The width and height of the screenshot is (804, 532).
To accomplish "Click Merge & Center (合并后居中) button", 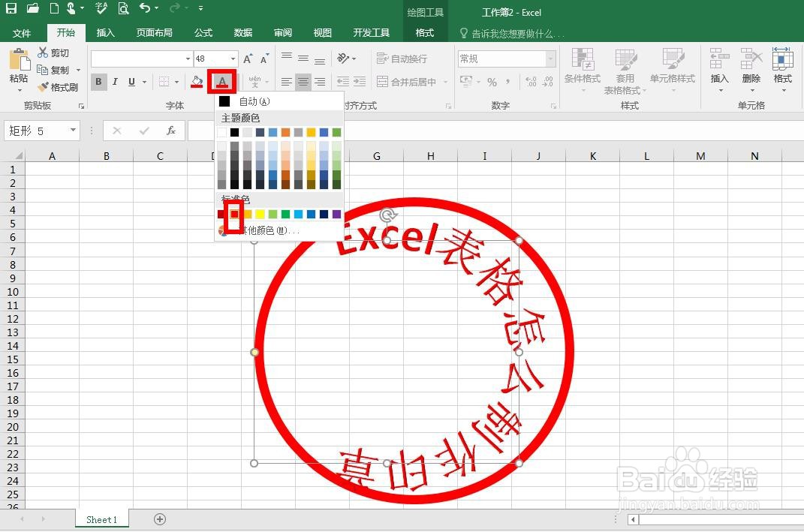I will coord(407,82).
